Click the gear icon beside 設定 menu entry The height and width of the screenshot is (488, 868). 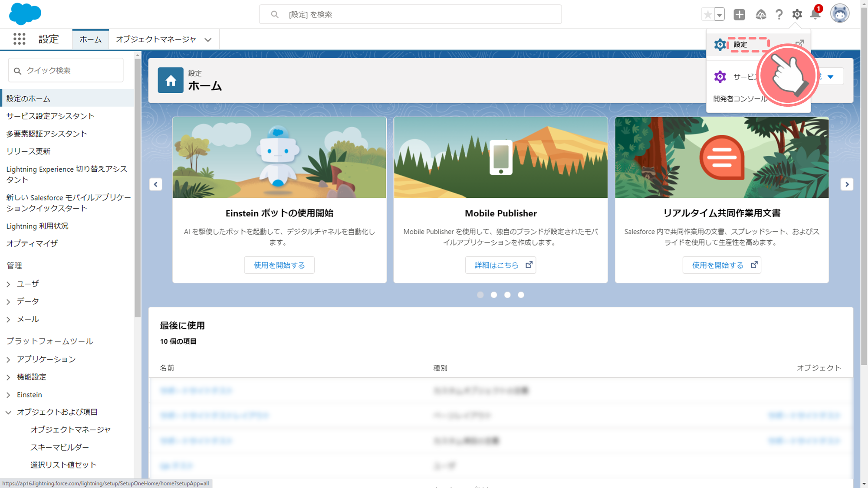pos(720,44)
